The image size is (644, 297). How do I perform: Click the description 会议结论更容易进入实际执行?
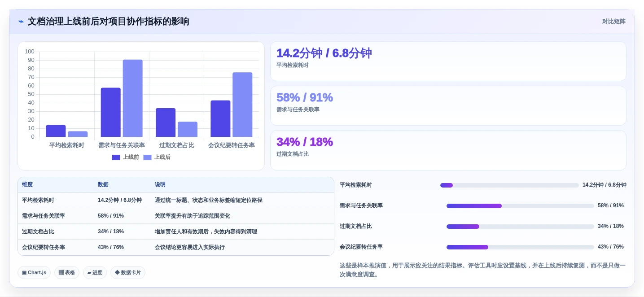[x=190, y=248]
